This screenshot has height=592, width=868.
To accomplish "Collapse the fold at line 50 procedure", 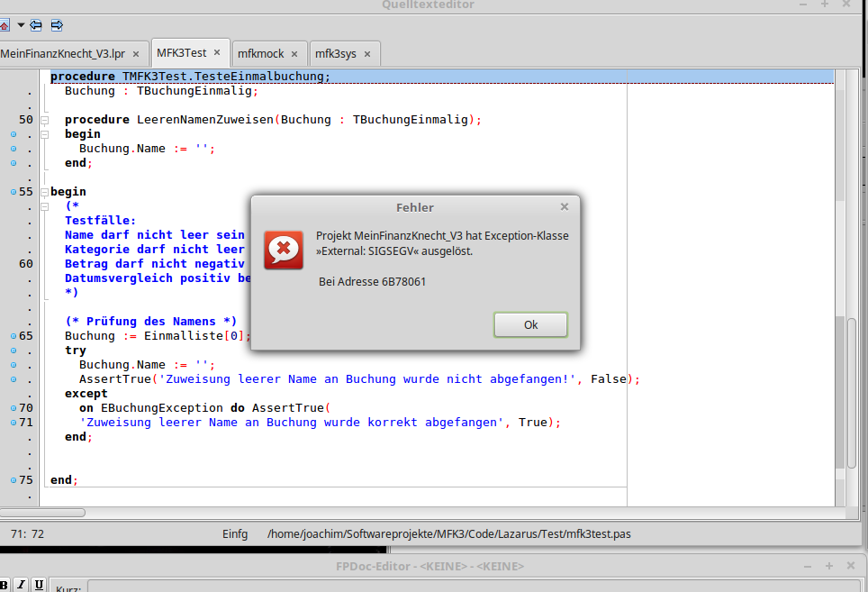I will click(x=44, y=120).
